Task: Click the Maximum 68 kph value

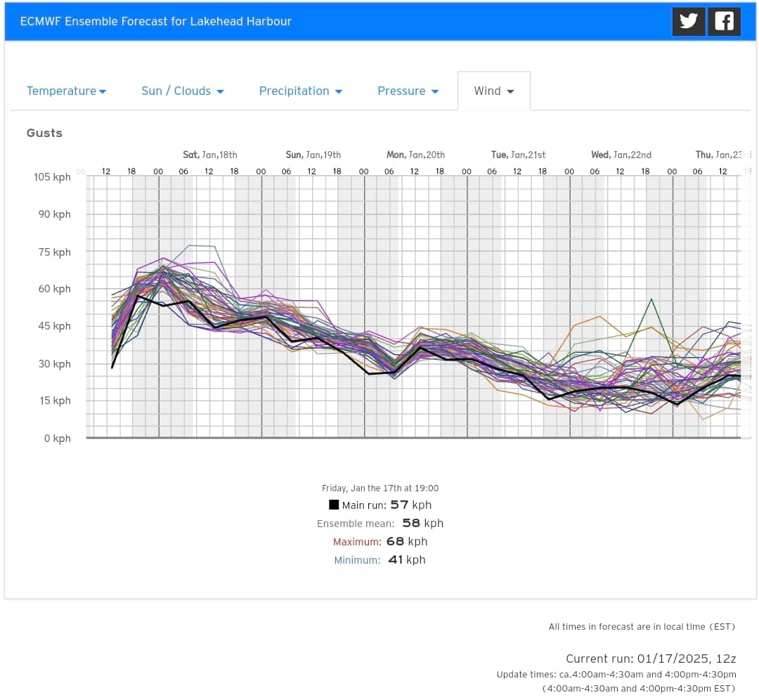Action: tap(407, 541)
